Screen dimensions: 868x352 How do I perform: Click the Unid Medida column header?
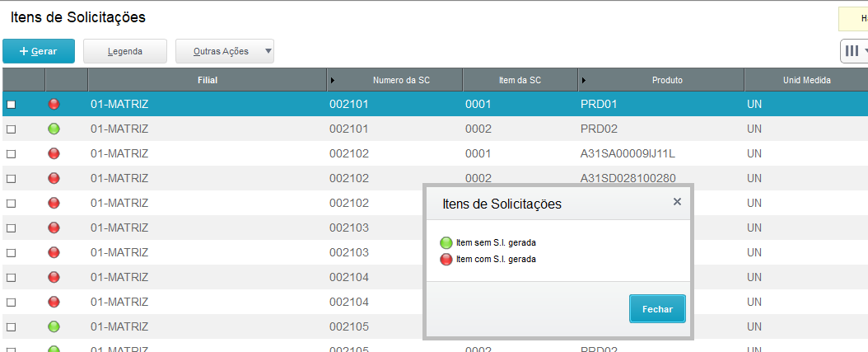pos(806,80)
